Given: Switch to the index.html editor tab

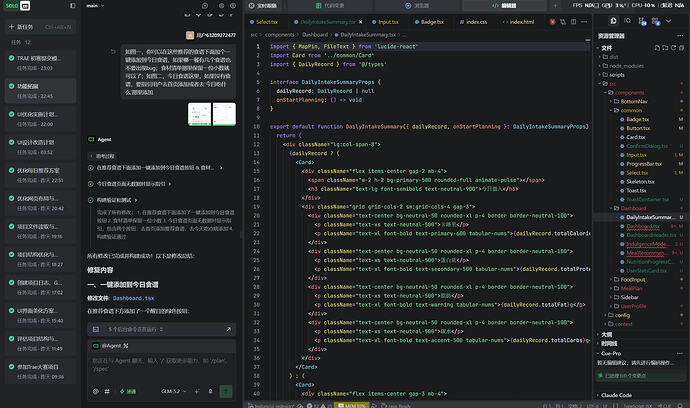Looking at the screenshot, I should (x=518, y=22).
